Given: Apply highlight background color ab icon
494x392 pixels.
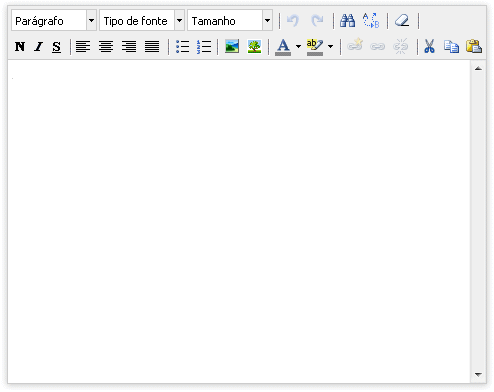Looking at the screenshot, I should coord(315,47).
